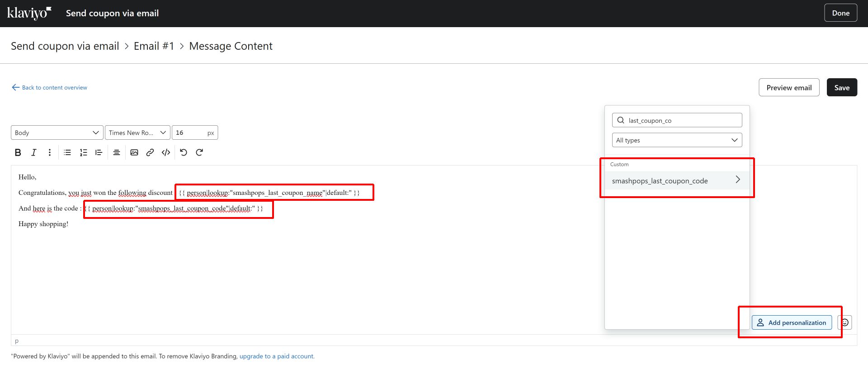Click the Add personalization button
Image resolution: width=868 pixels, height=369 pixels.
[x=792, y=322]
